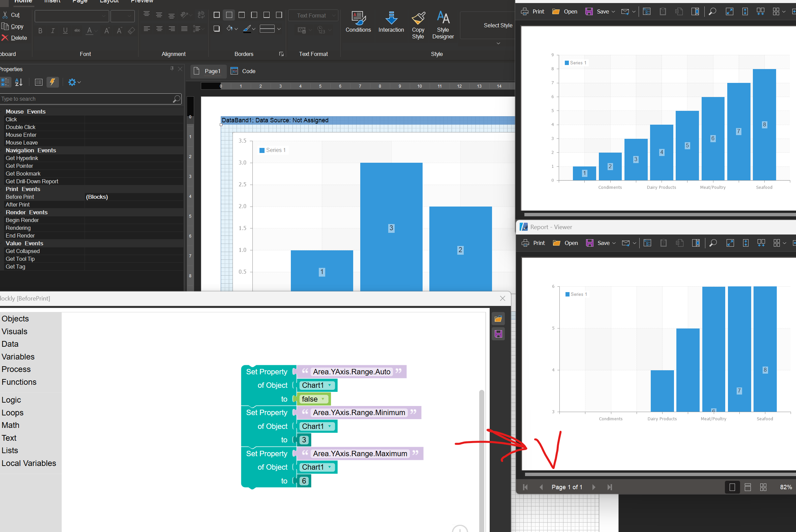The height and width of the screenshot is (532, 796).
Task: Switch property grid to categorized view
Action: (6, 82)
